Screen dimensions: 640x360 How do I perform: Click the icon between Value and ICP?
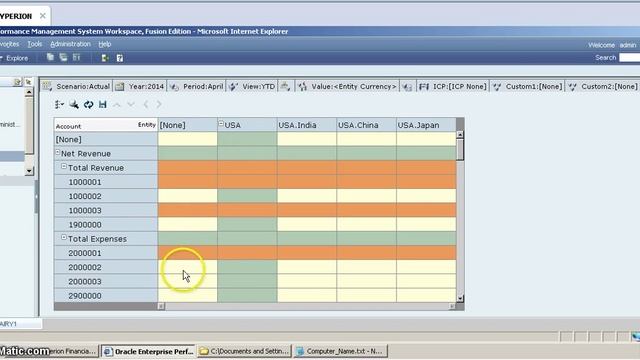[407, 87]
